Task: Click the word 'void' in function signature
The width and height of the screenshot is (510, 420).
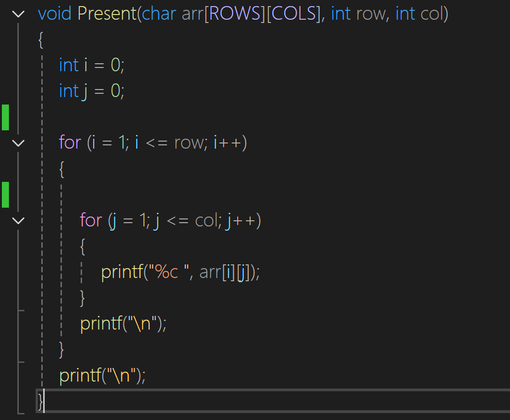Action: (x=55, y=14)
